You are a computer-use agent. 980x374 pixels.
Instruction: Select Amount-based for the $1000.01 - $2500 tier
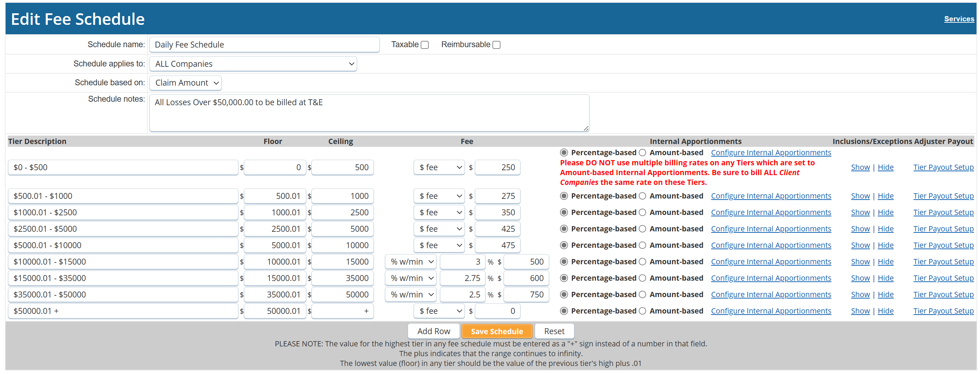click(643, 212)
